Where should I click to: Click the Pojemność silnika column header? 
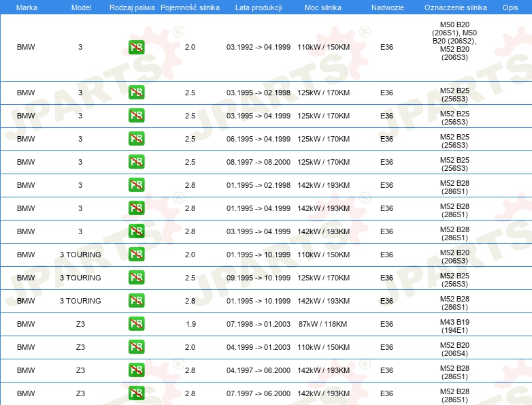pyautogui.click(x=190, y=7)
